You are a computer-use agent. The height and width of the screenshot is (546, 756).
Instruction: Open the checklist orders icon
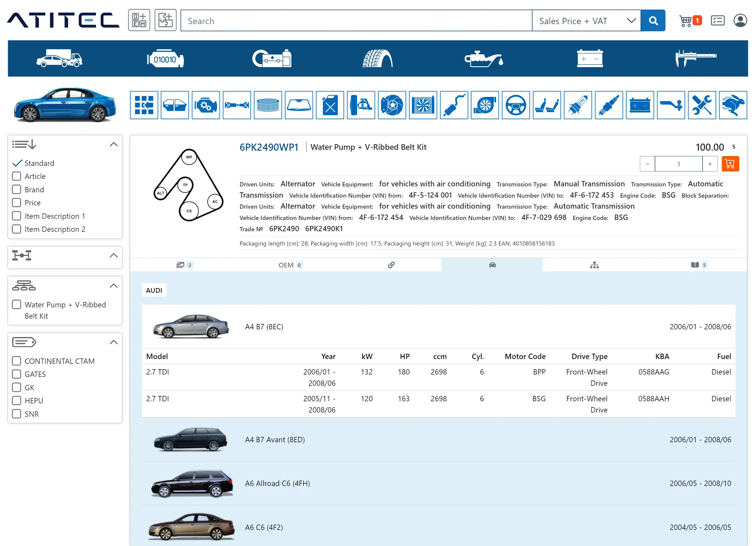coord(717,21)
